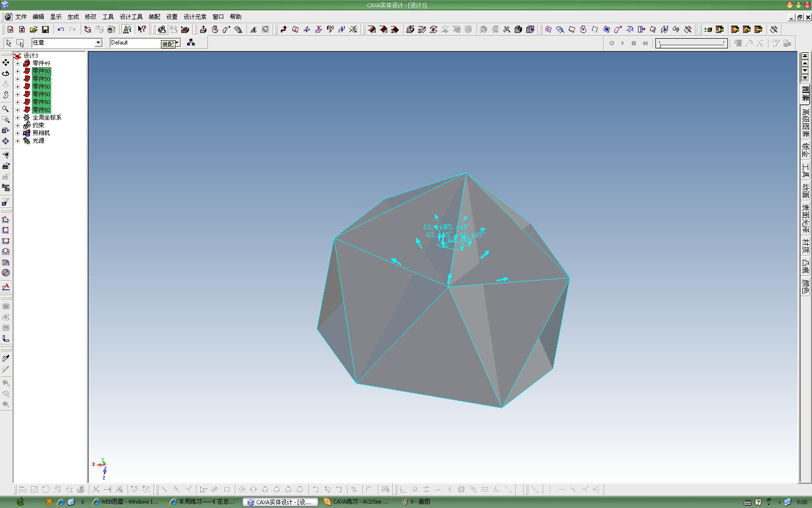Viewport: 812px width, 508px height.
Task: Select the orbit/rotate camera tool
Action: [x=6, y=74]
